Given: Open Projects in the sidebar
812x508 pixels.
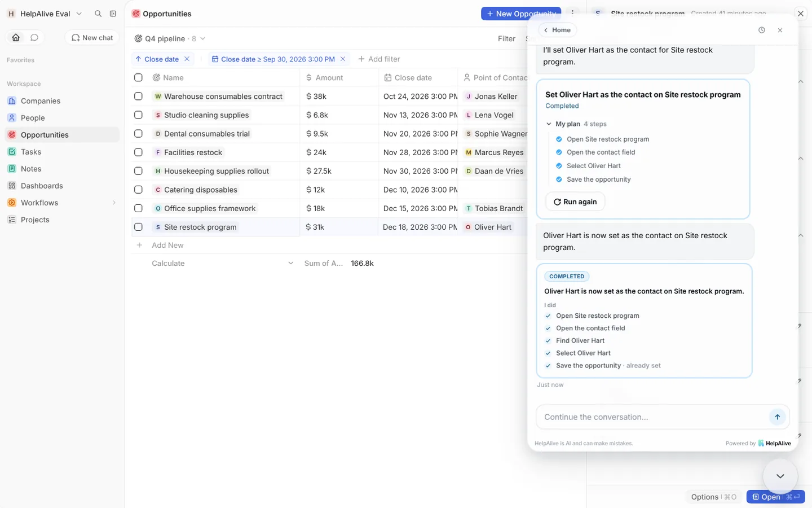Looking at the screenshot, I should click(62, 220).
